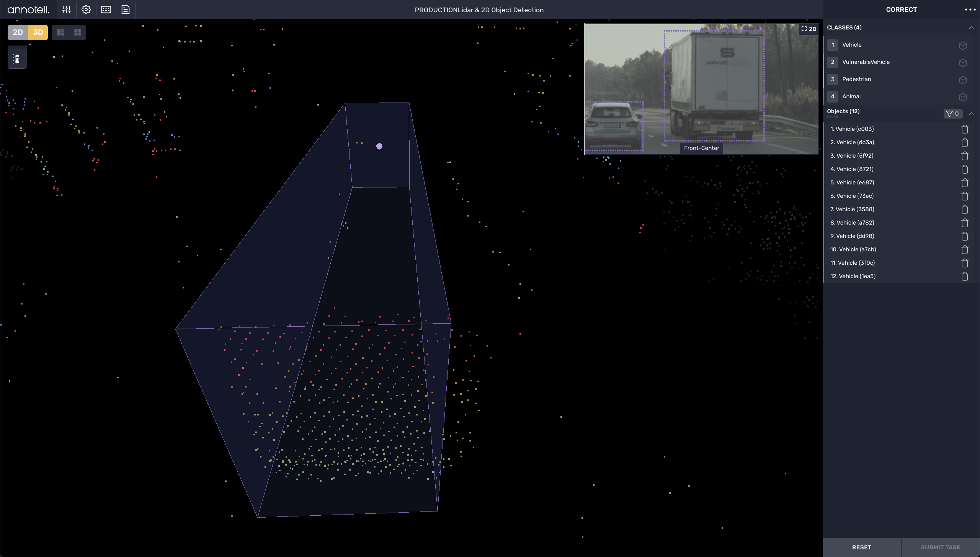Screen dimensions: 980x557
Task: Select the Vehicle class
Action: [898, 45]
